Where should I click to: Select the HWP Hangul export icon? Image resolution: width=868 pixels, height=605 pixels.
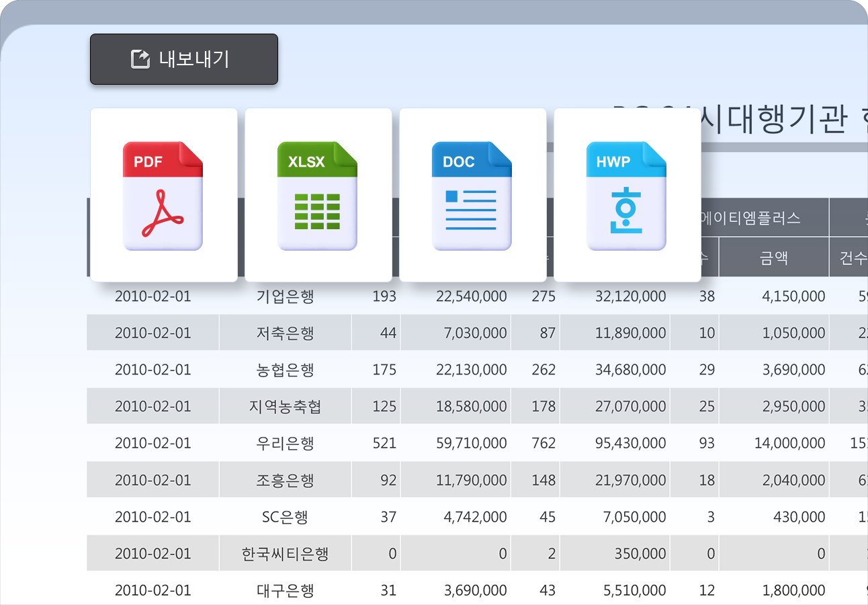coord(626,196)
